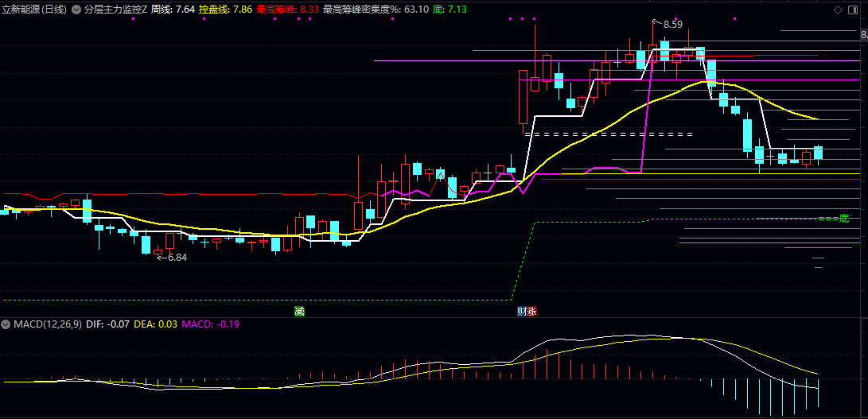Click the yellow DEA value label

(x=154, y=324)
